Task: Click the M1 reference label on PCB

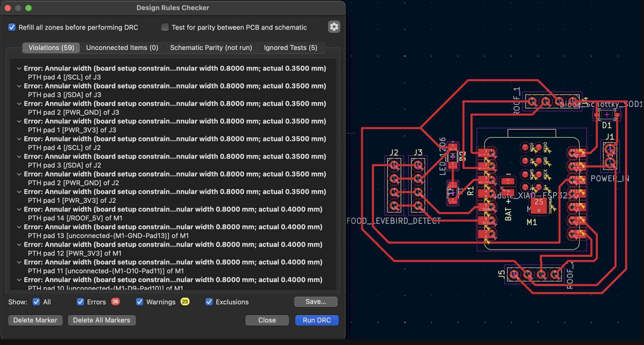Action: (x=532, y=222)
